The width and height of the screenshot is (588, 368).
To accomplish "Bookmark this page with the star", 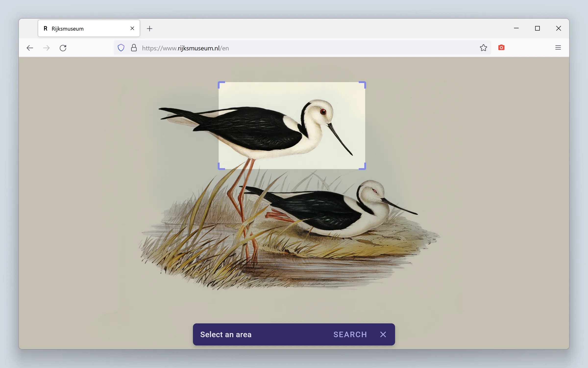I will pos(483,48).
